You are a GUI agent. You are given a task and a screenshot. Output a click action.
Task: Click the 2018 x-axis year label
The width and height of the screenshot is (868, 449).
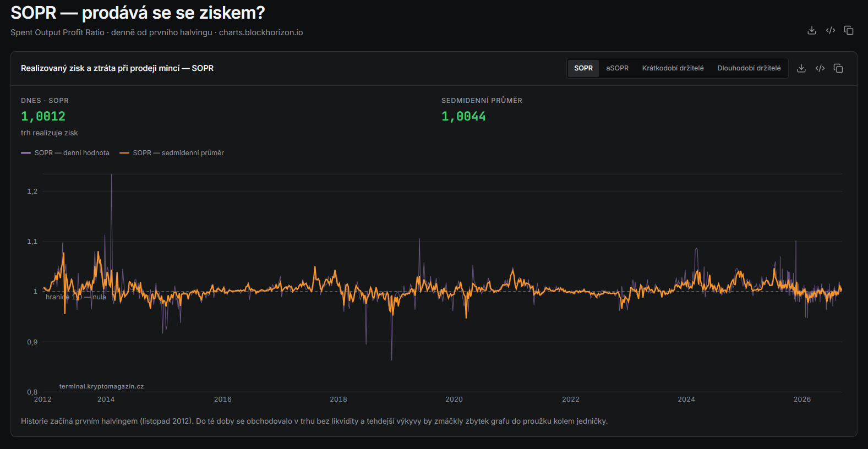point(339,399)
